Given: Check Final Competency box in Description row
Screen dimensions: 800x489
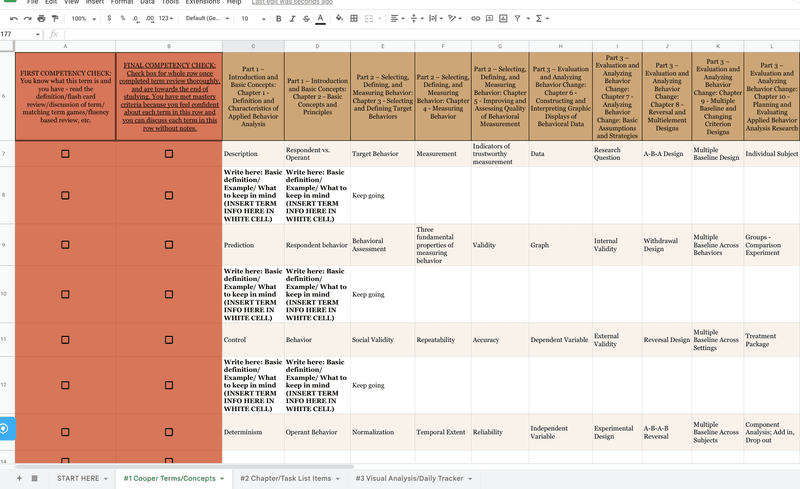Looking at the screenshot, I should click(x=169, y=154).
